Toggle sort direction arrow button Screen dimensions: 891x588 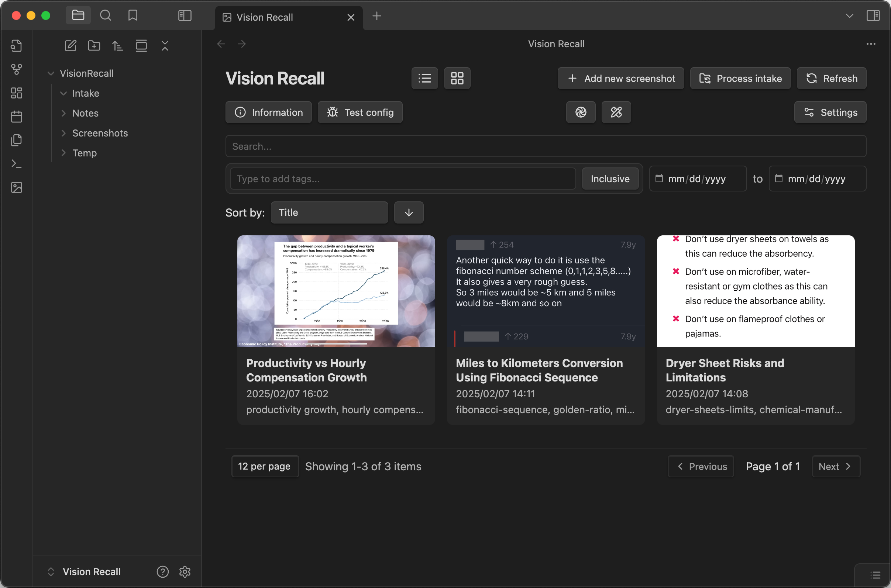[409, 212]
